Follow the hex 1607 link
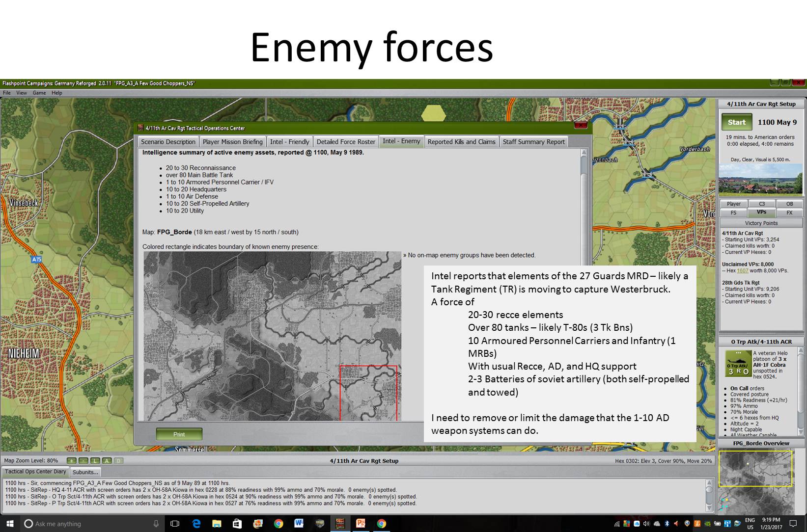807x532 pixels. tap(743, 270)
